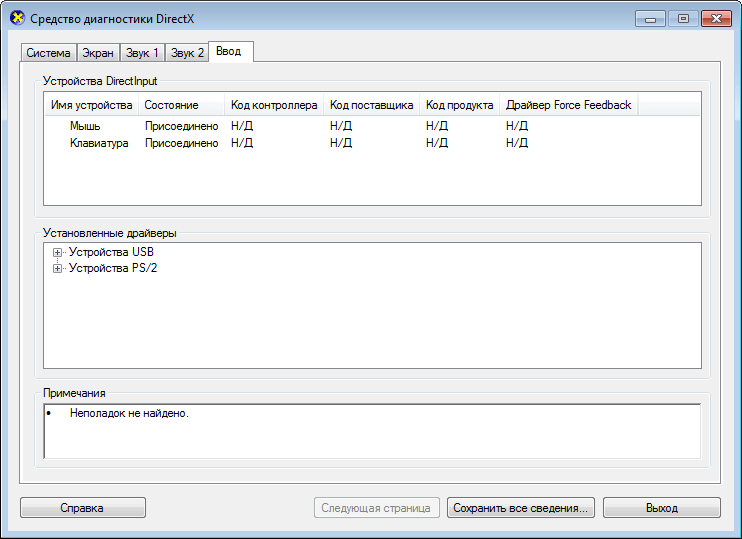This screenshot has height=539, width=742.
Task: Click Н/Д vendor code in Клавиатура row
Action: [x=341, y=143]
